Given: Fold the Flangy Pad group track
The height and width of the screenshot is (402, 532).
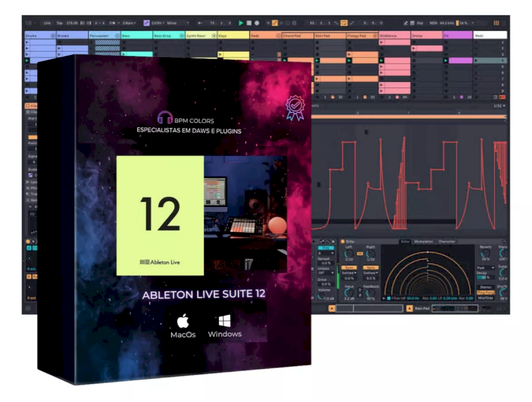Looking at the screenshot, I should 375,35.
